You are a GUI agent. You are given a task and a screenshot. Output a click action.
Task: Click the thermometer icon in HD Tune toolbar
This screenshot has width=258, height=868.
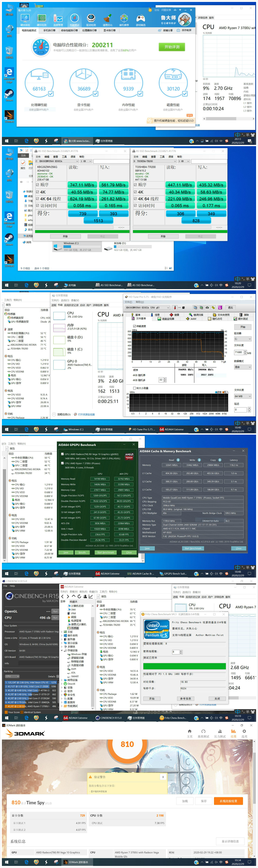pos(175,308)
